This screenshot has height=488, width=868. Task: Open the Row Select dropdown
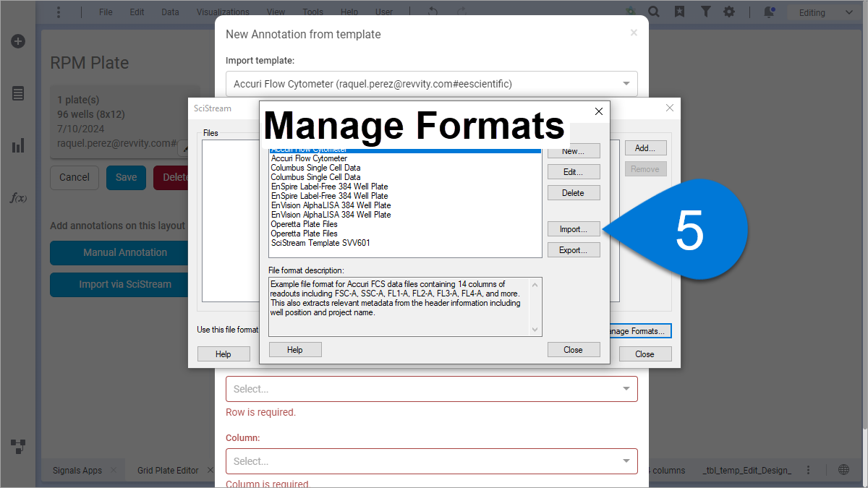[x=432, y=389]
